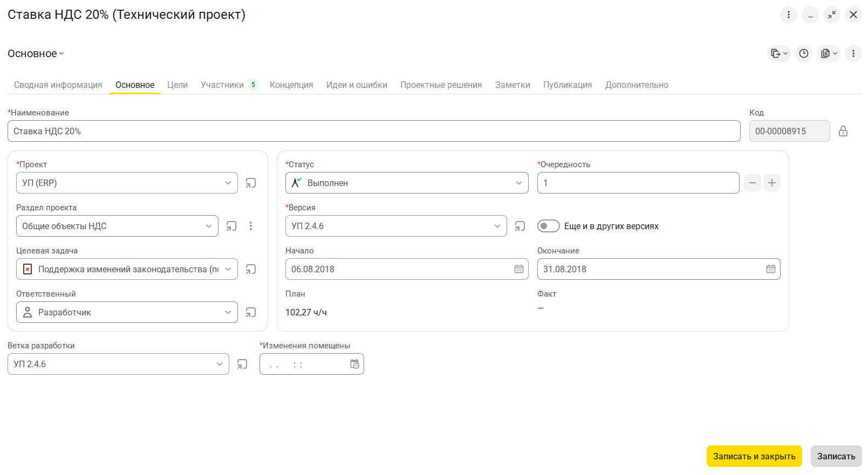The width and height of the screenshot is (868, 475).
Task: Click the open-link icon beside Проект field
Action: [251, 183]
